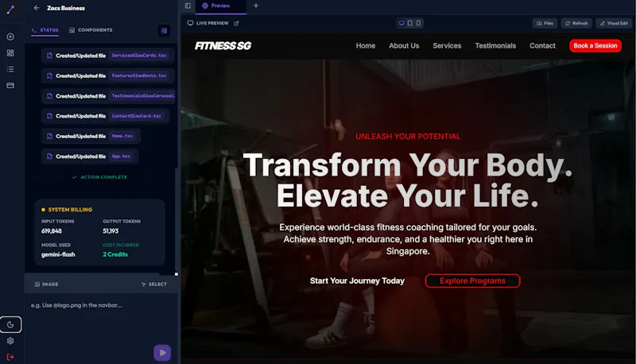Viewport: 636px width, 364px height.
Task: Click the 2 Credits cost value
Action: coord(115,254)
